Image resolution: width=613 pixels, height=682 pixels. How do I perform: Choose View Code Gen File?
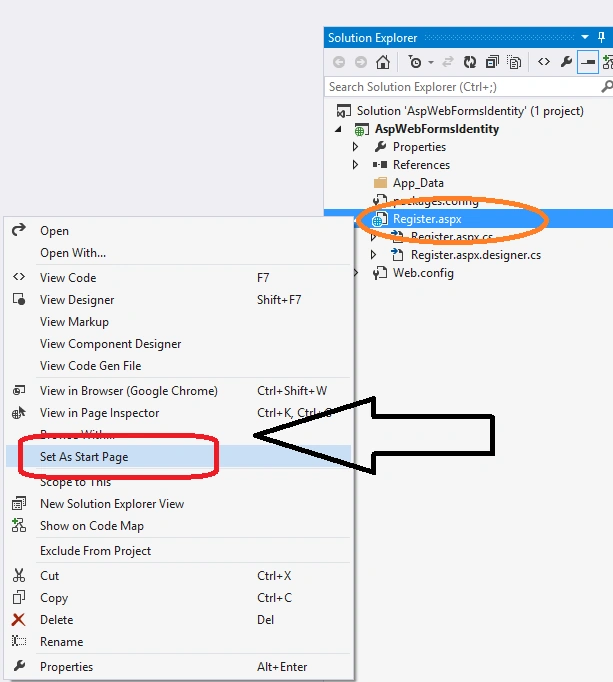(178, 366)
